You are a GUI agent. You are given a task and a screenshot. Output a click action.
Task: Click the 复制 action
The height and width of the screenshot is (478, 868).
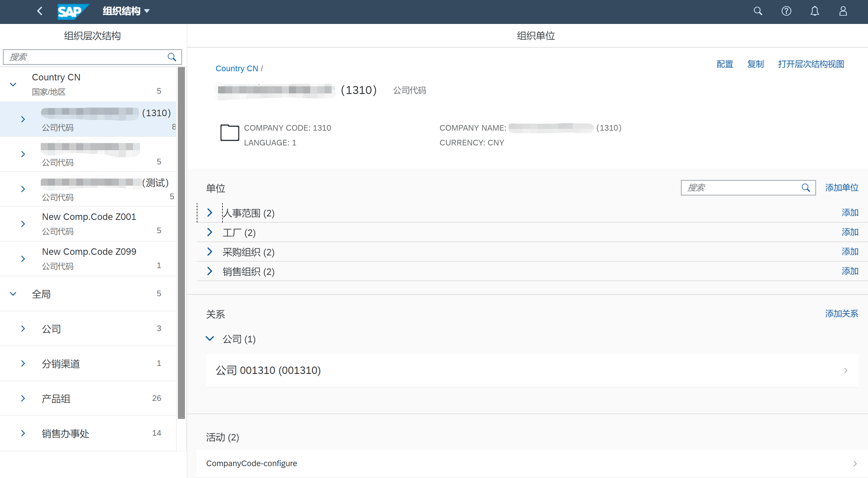755,64
